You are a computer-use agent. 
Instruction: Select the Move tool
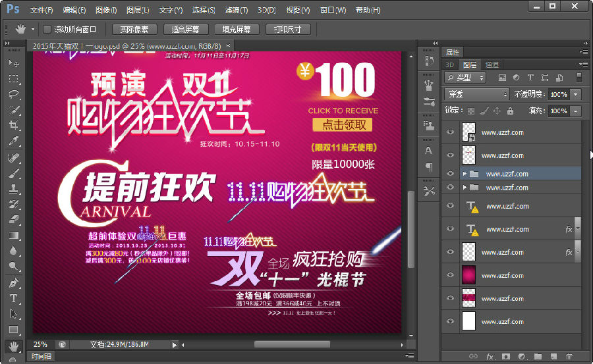pos(14,63)
